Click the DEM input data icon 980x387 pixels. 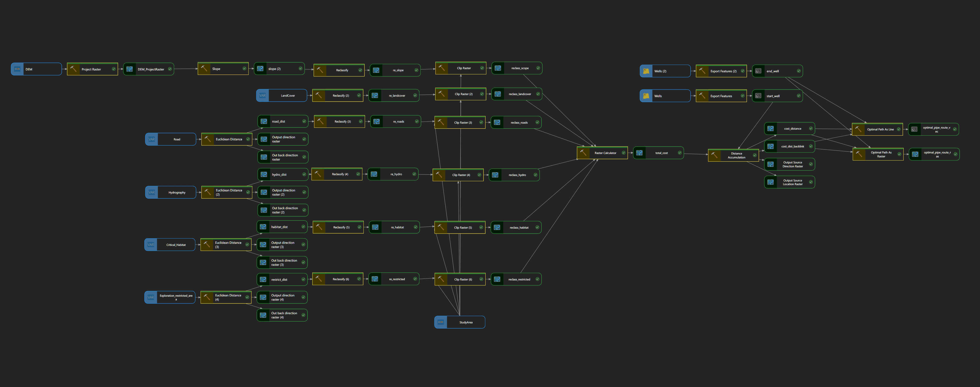pyautogui.click(x=17, y=69)
